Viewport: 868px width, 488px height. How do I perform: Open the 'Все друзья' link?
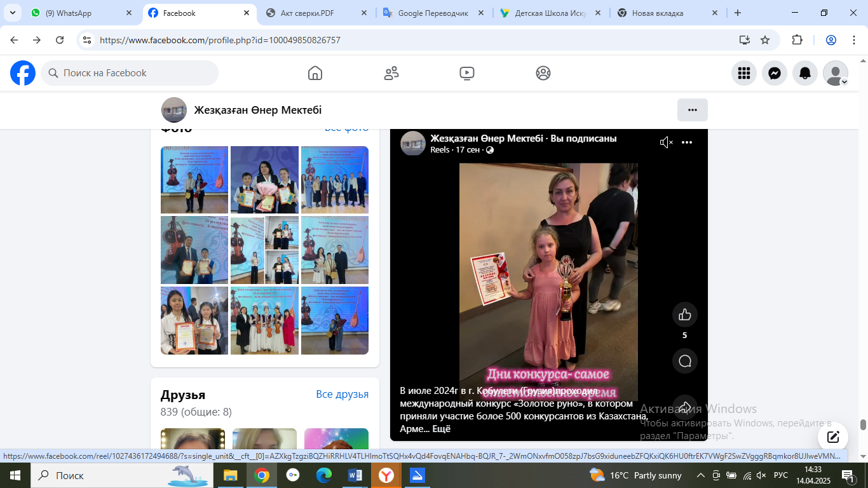[342, 395]
